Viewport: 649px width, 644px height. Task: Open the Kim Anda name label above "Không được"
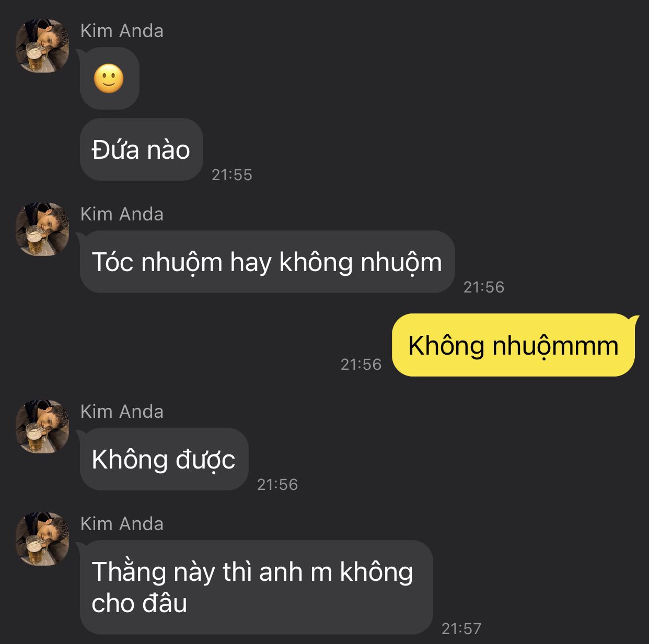pos(122,412)
